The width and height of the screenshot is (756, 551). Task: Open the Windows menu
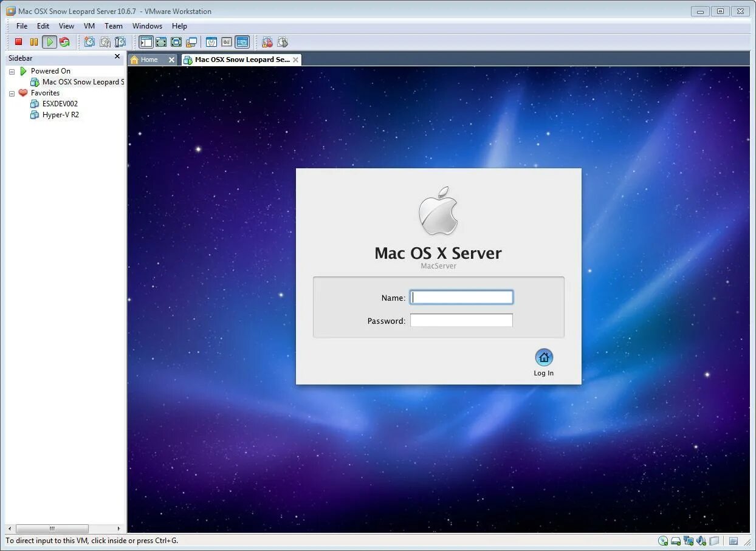pyautogui.click(x=147, y=26)
